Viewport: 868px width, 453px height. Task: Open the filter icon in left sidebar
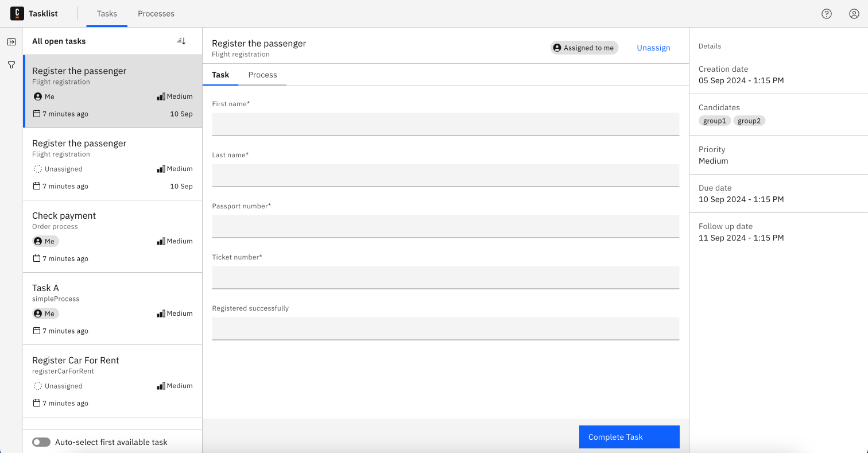click(11, 65)
